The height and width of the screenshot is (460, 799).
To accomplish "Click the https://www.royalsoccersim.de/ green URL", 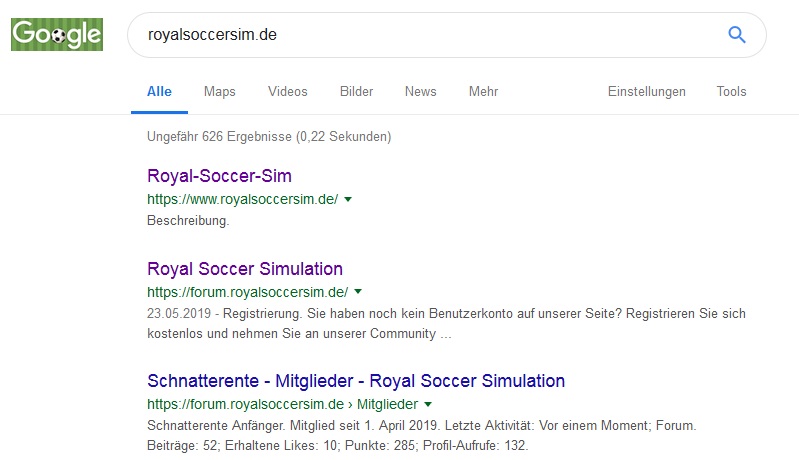I will pos(243,199).
